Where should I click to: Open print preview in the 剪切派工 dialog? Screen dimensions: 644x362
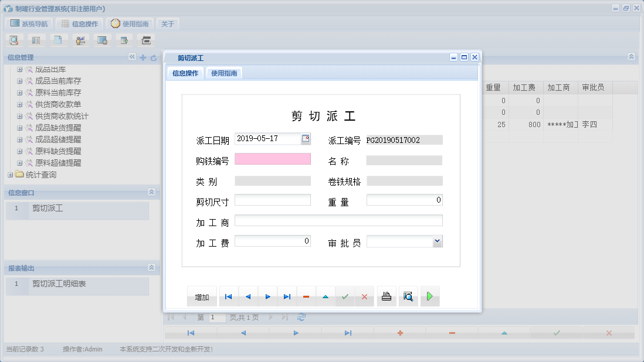tap(408, 296)
